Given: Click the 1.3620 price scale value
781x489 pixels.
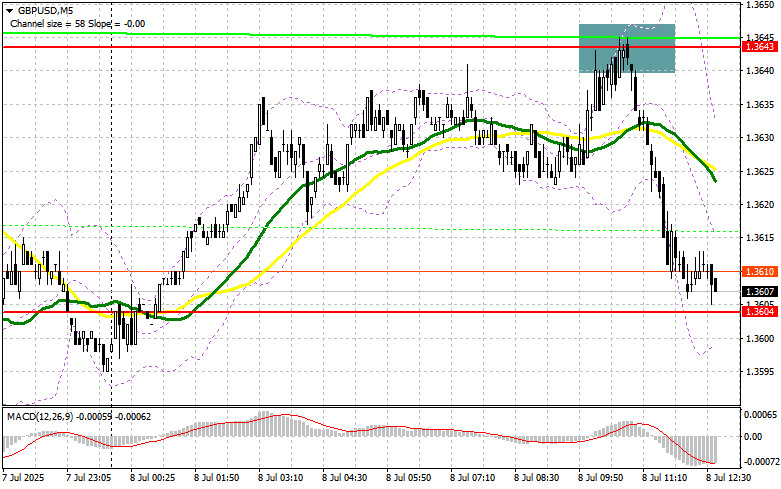Looking at the screenshot, I should (x=760, y=205).
